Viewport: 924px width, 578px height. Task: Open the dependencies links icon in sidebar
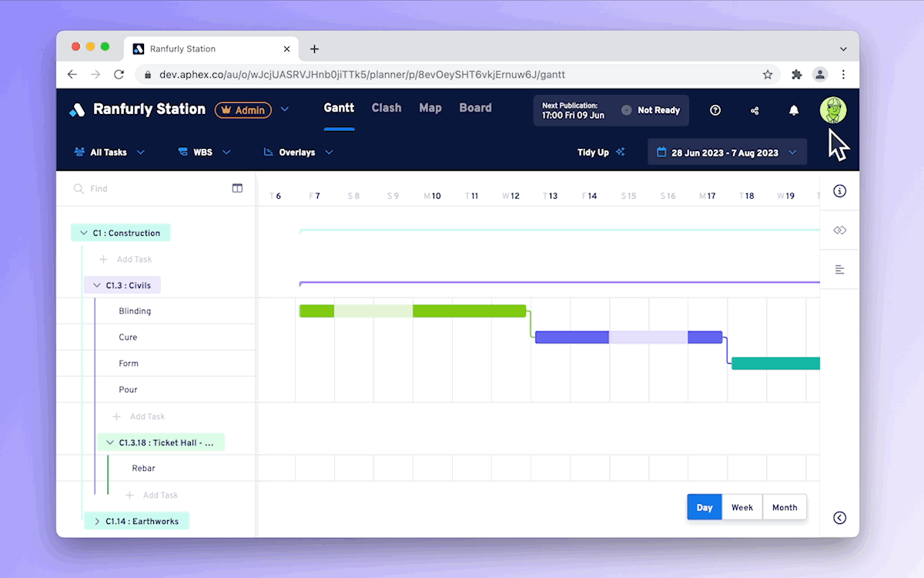point(839,230)
